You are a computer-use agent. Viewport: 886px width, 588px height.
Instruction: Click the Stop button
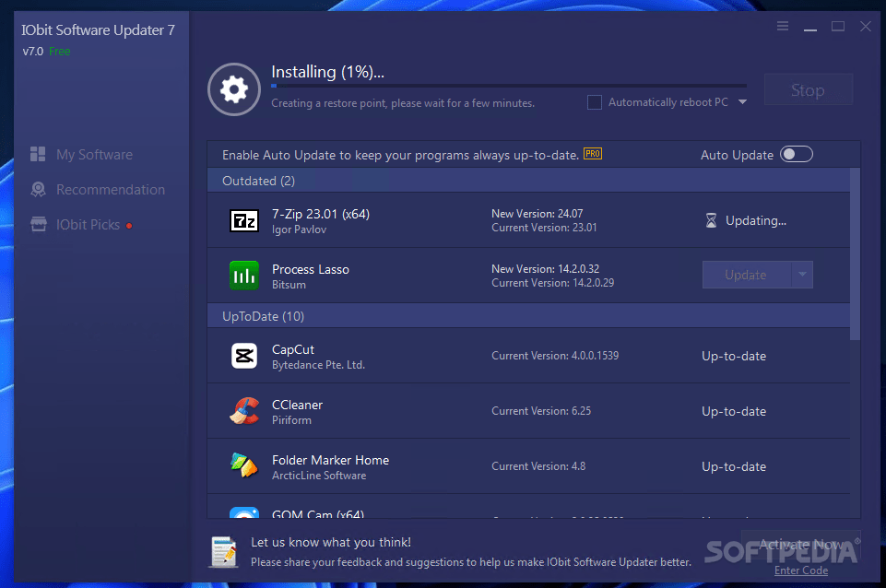[x=808, y=89]
